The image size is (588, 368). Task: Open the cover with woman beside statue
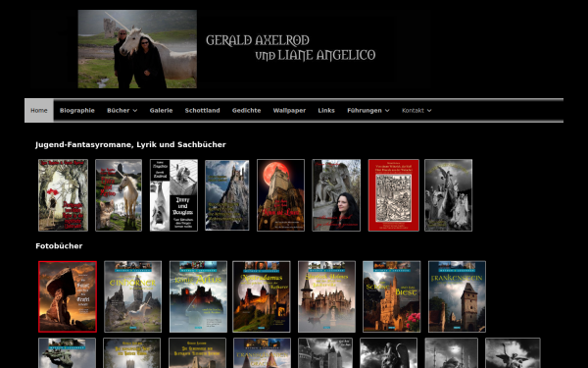click(x=336, y=195)
